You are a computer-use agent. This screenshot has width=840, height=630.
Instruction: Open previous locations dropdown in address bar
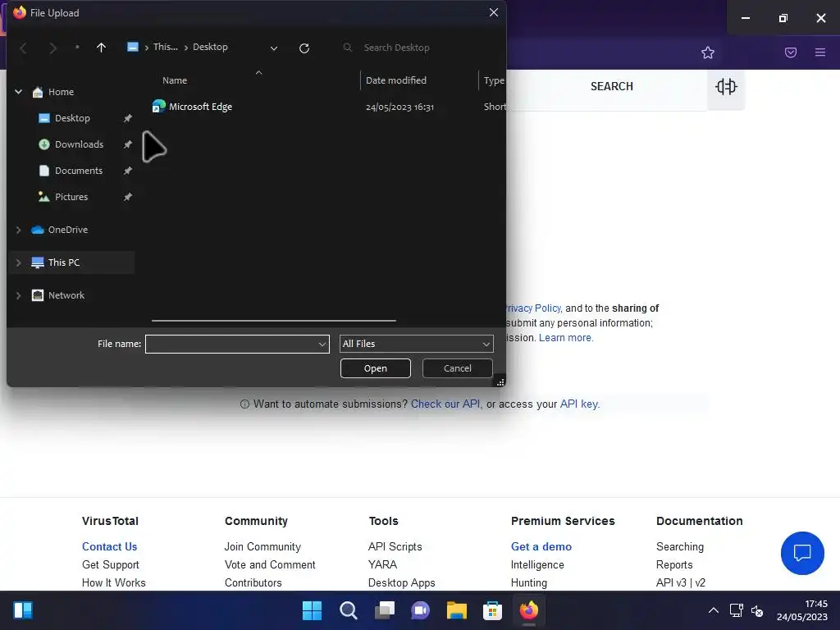[x=274, y=48]
